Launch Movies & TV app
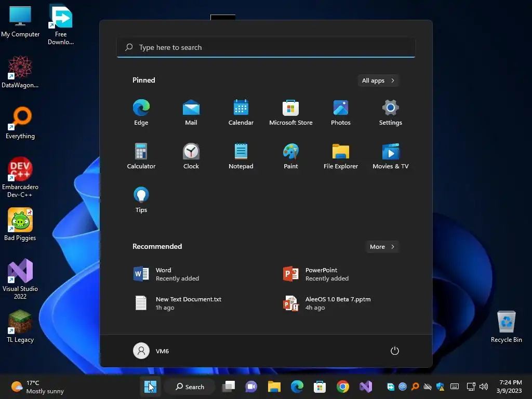The width and height of the screenshot is (532, 399). point(391,156)
